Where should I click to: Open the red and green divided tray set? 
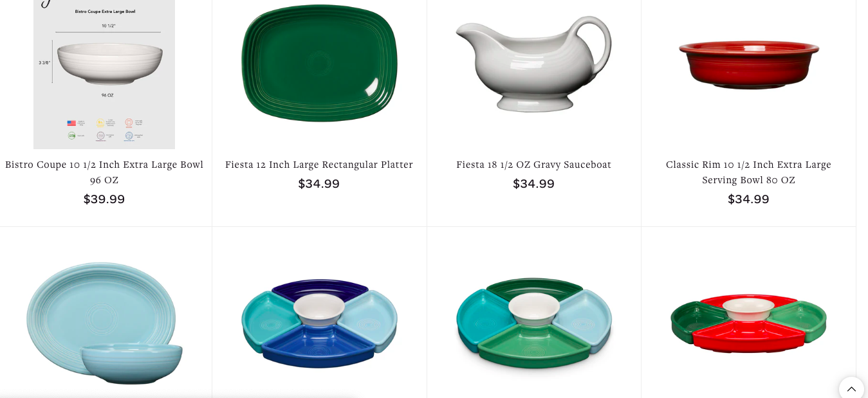[x=748, y=323]
